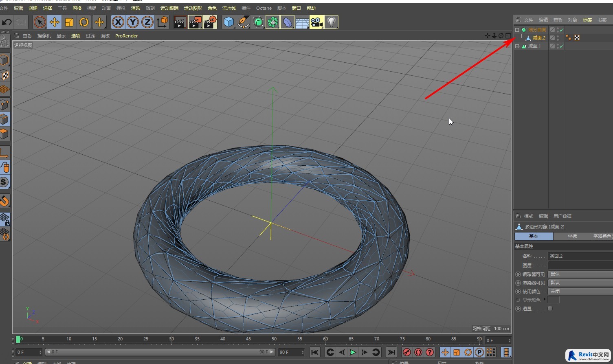Screen dimensions: 613x364
Task: Add a Floor environment object
Action: click(x=302, y=22)
